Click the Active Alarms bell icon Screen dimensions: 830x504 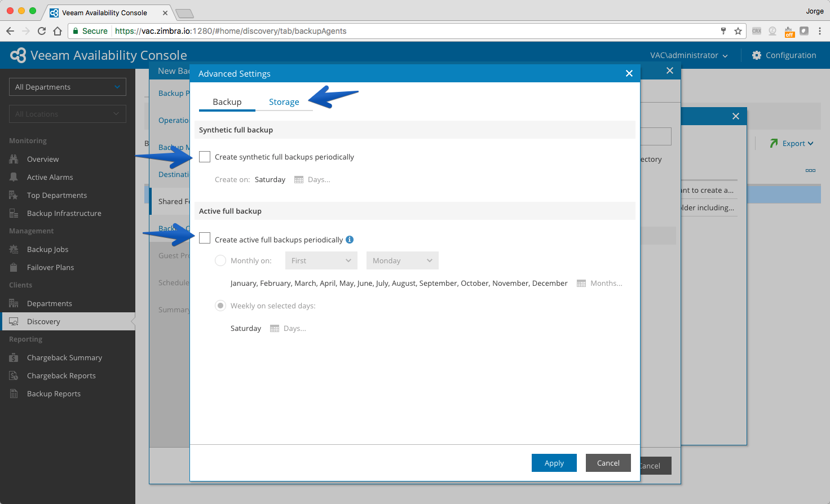click(x=14, y=177)
